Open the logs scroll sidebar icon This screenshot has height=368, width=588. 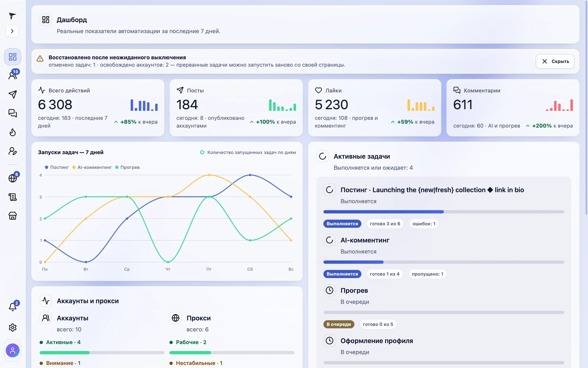pos(12,197)
